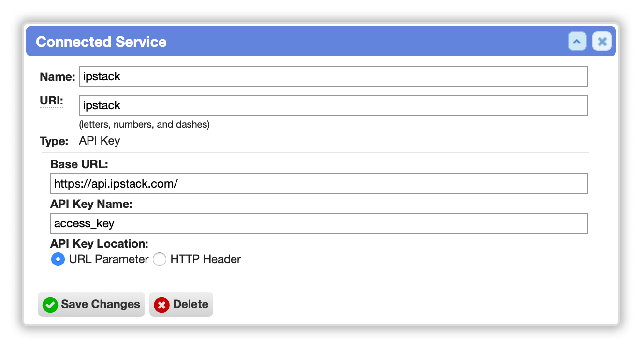
Task: Save Changes to the service
Action: coord(91,304)
